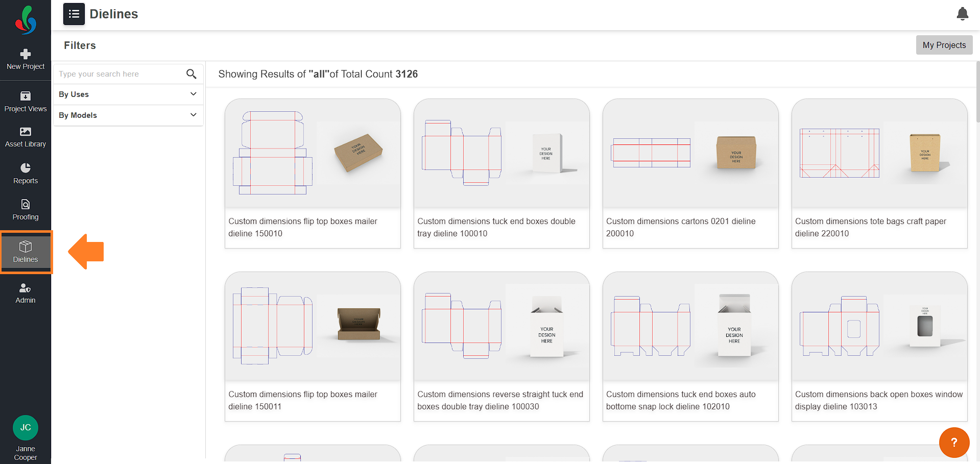This screenshot has width=980, height=464.
Task: Go to Asset Library
Action: click(x=26, y=137)
